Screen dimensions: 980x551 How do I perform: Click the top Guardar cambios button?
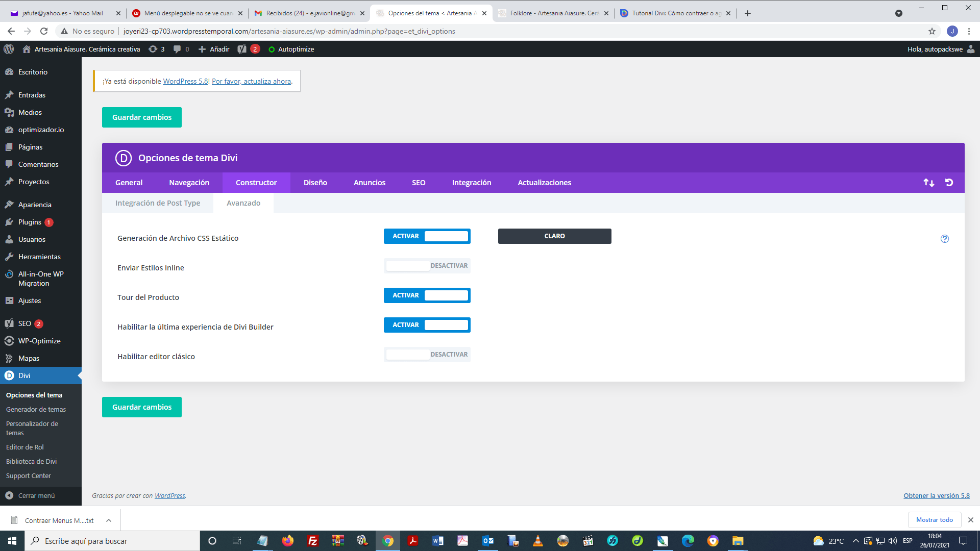pyautogui.click(x=142, y=117)
